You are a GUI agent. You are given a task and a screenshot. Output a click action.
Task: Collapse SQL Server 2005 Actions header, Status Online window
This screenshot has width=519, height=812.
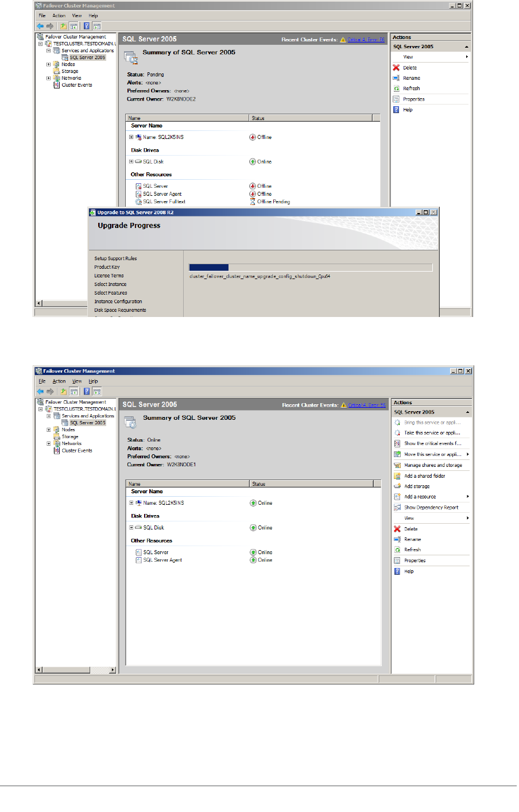click(467, 412)
